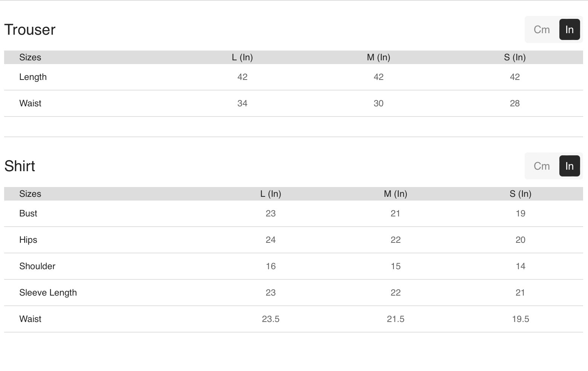This screenshot has width=588, height=371.
Task: Click the L (In) header in Trouser table
Action: click(242, 57)
